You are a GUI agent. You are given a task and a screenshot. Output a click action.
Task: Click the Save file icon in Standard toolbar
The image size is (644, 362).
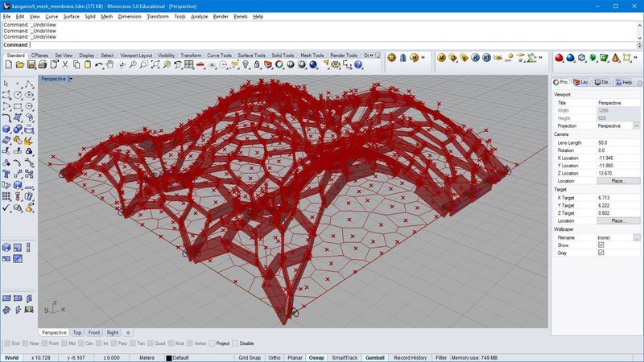(31, 64)
